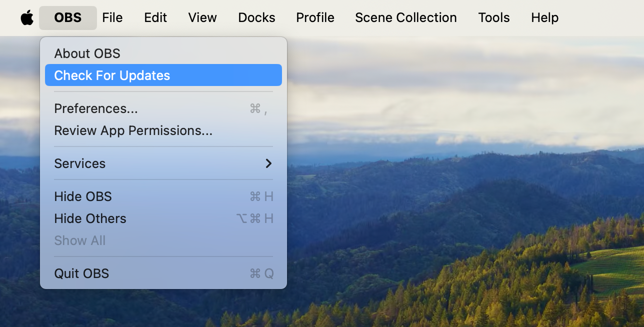
Task: Open OBS Preferences
Action: click(x=95, y=108)
